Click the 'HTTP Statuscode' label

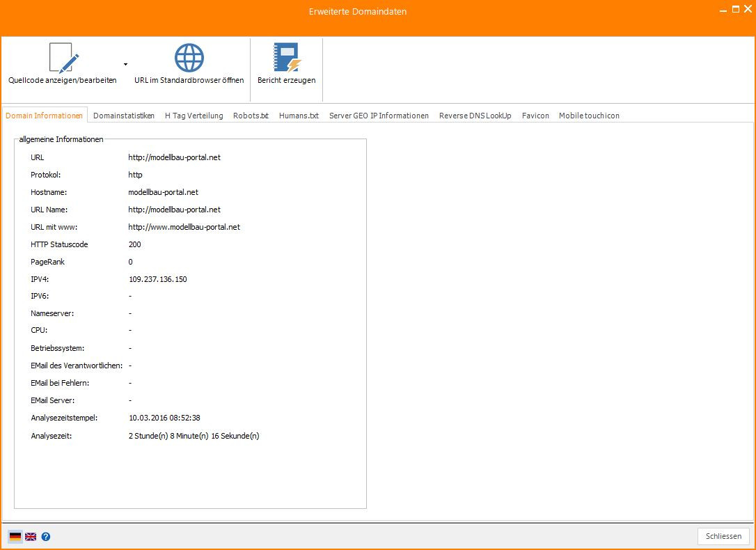(x=59, y=244)
